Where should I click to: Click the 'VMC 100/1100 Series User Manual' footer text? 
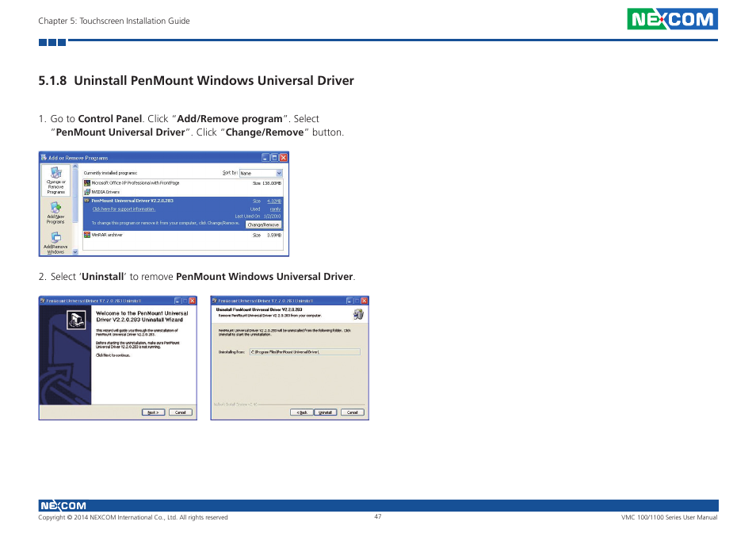pyautogui.click(x=669, y=518)
